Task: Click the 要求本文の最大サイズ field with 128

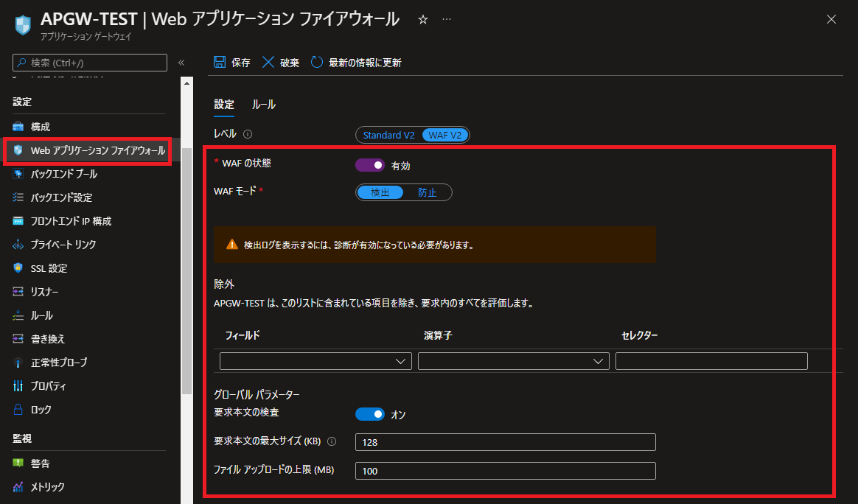Action: point(505,442)
